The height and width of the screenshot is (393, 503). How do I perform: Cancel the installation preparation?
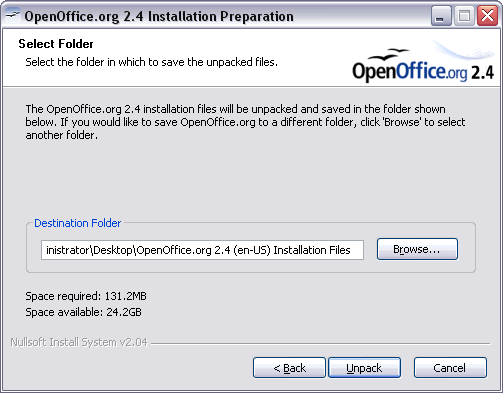450,368
